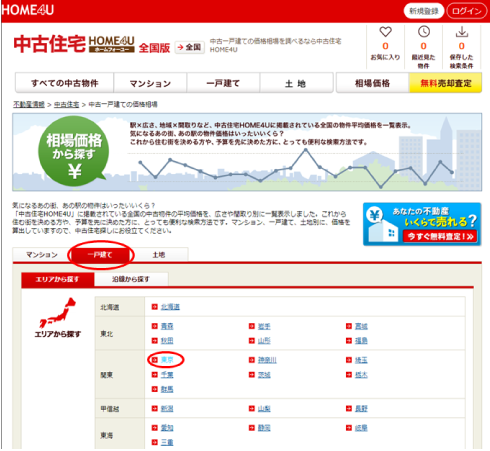Click the red arrow icon beside 群馬
490x451 pixels.
(x=154, y=389)
